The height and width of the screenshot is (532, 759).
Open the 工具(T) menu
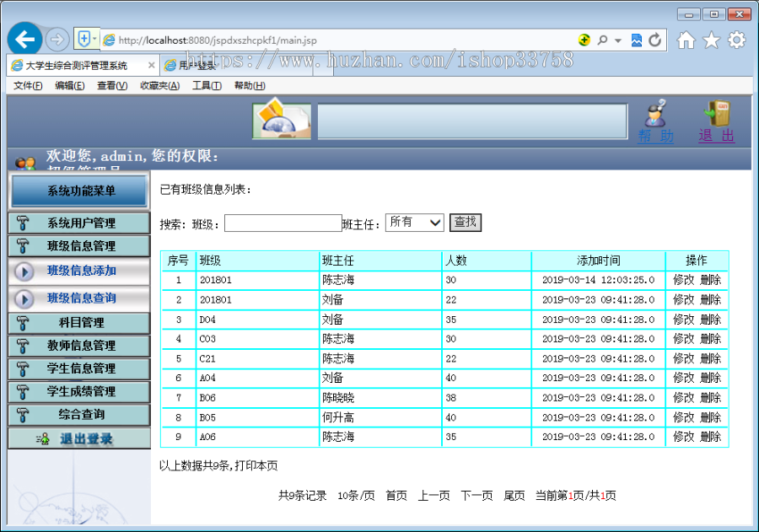coord(205,85)
